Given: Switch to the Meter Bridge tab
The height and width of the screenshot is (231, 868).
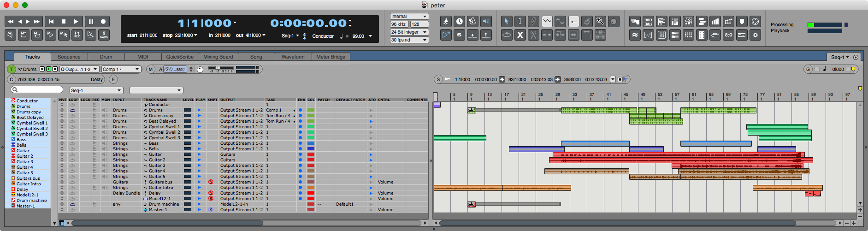Looking at the screenshot, I should (331, 57).
